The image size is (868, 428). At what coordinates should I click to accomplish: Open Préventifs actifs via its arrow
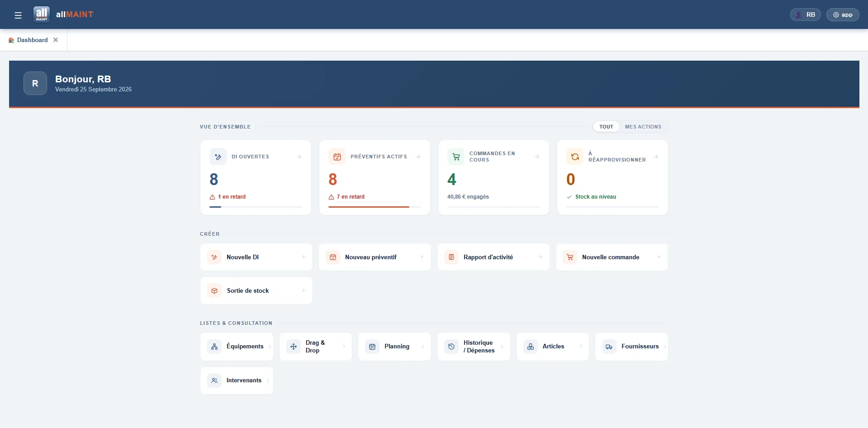point(418,157)
